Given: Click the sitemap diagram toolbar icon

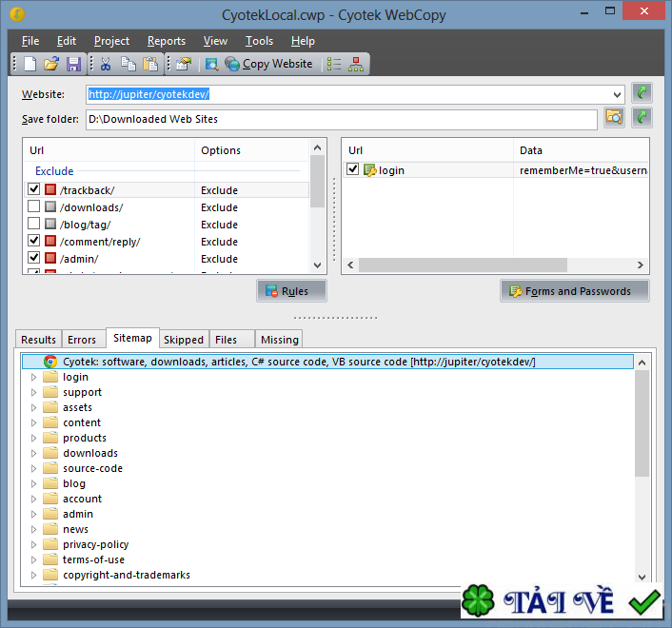Looking at the screenshot, I should click(356, 64).
